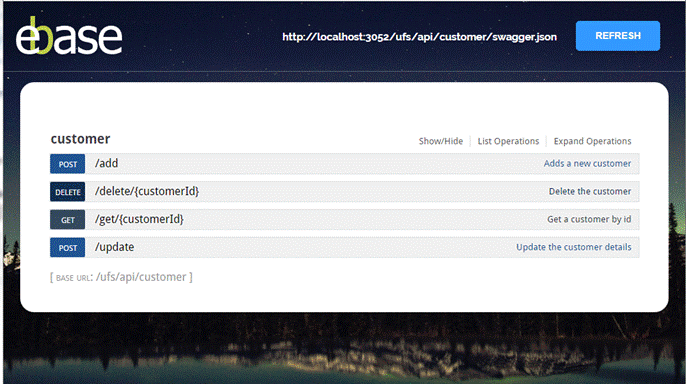Screen dimensions: 686x384
Task: Click the Delete the customer description
Action: click(590, 192)
